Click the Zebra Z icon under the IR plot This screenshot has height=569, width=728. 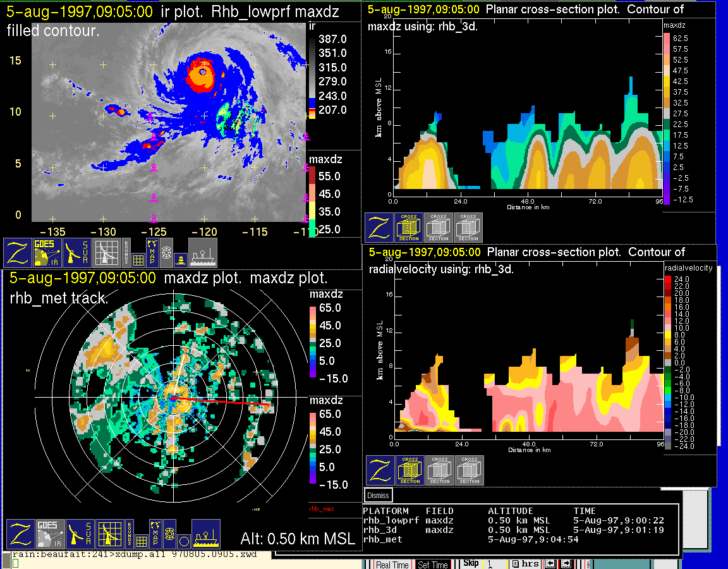(18, 253)
